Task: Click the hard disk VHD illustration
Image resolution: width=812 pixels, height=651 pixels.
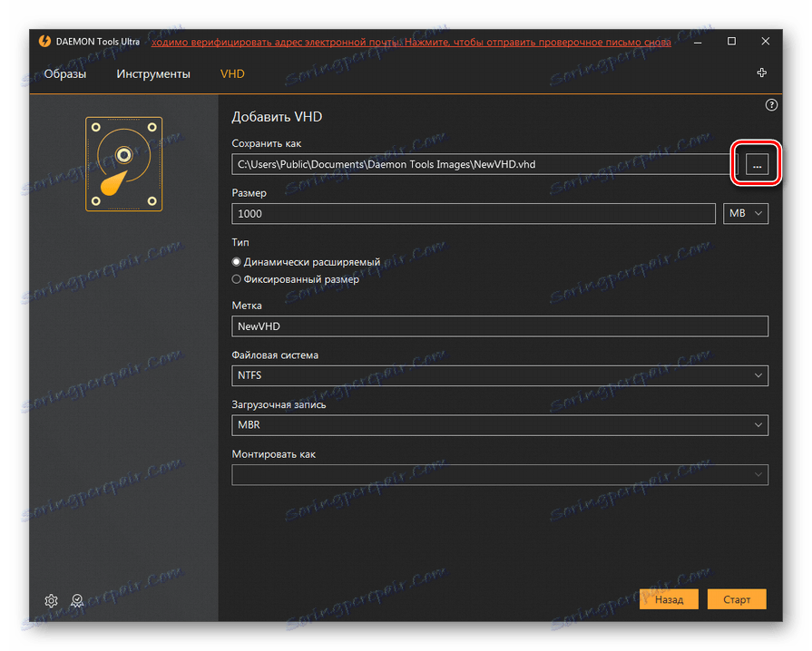Action: 123,164
